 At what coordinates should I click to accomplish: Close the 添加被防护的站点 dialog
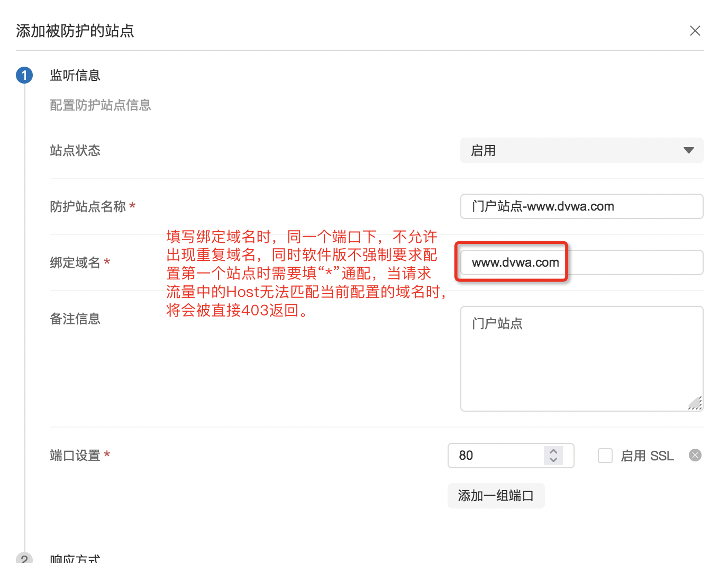point(695,31)
